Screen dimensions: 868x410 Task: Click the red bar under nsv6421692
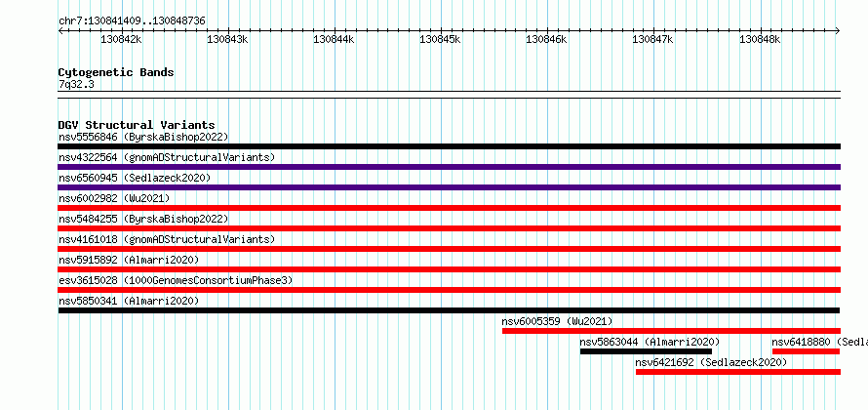pyautogui.click(x=738, y=372)
